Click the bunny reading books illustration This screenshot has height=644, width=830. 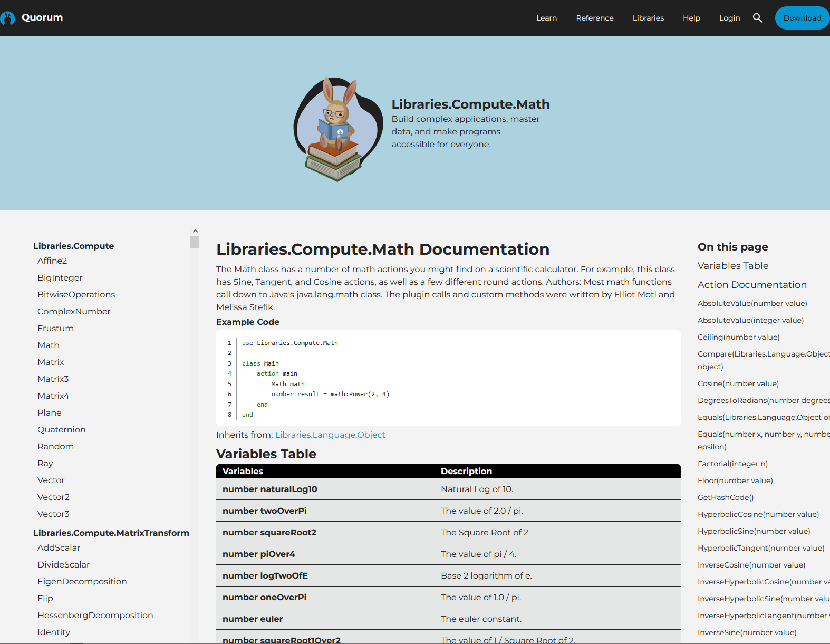pyautogui.click(x=339, y=129)
